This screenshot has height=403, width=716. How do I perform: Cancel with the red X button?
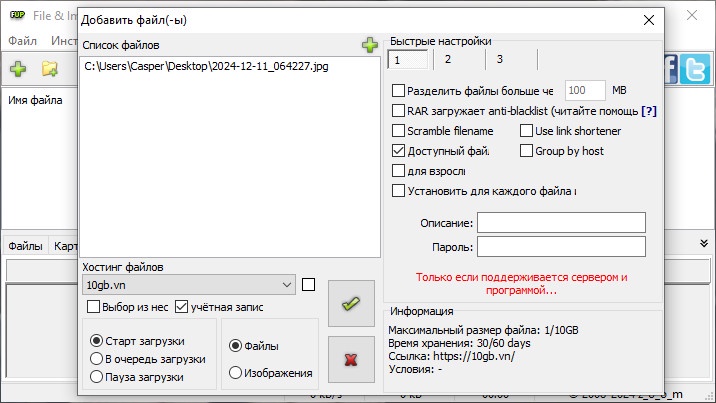tap(351, 360)
